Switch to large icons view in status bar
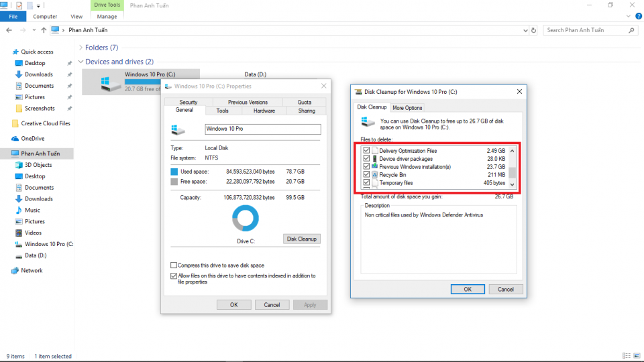 click(637, 356)
